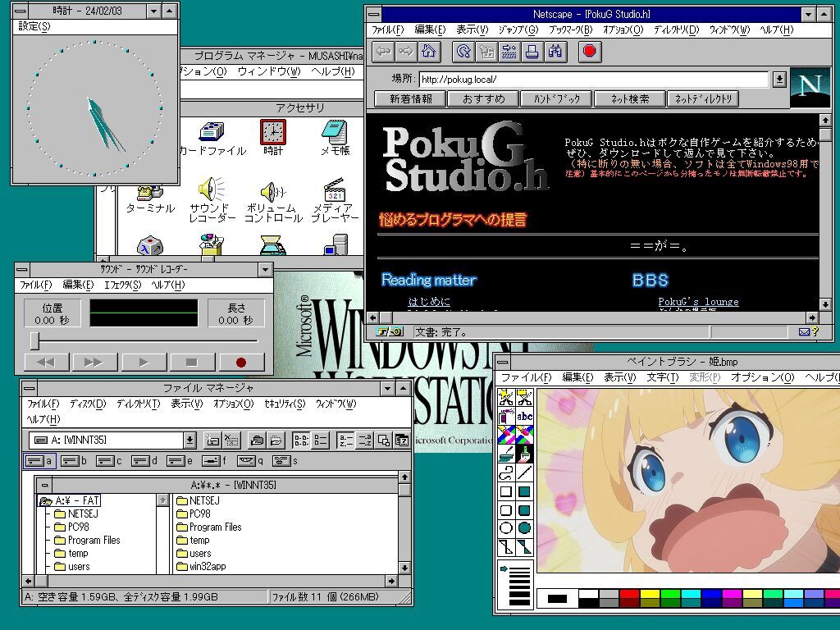This screenshot has height=630, width=840.
Task: Switch to drive s in File Manager
Action: pos(285,461)
